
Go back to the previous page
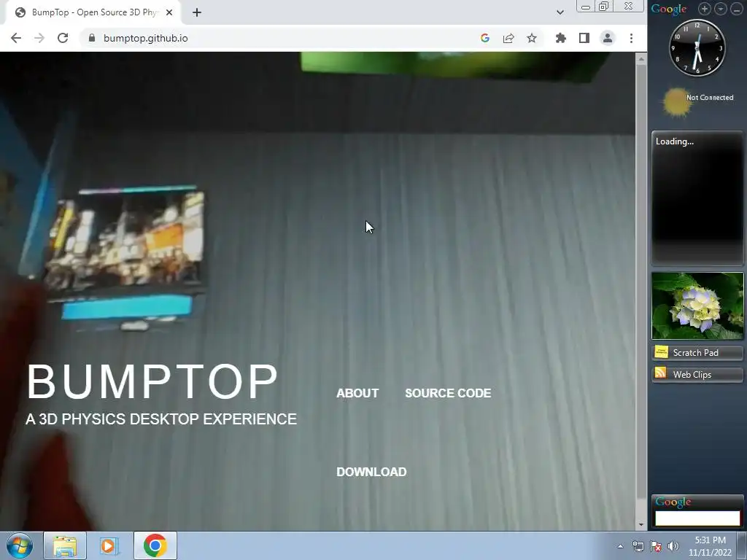(x=16, y=38)
